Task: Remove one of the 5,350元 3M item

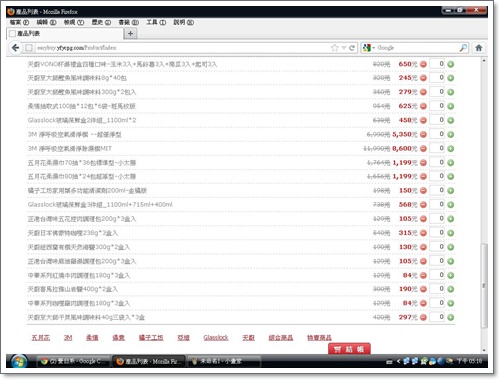Action: [423, 135]
